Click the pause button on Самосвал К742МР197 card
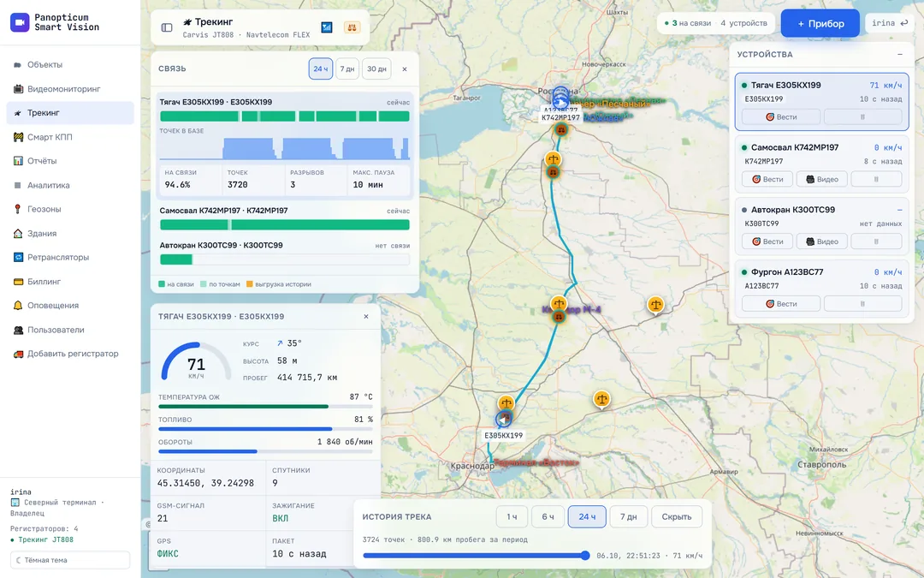 click(876, 179)
